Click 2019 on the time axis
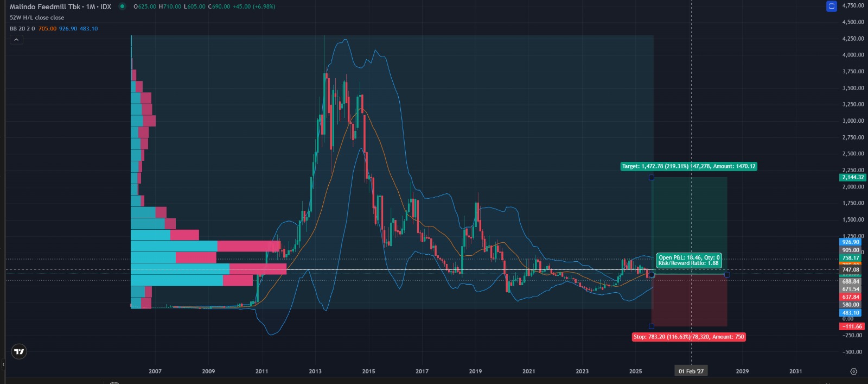Screen dimensions: 868x384 click(475, 372)
